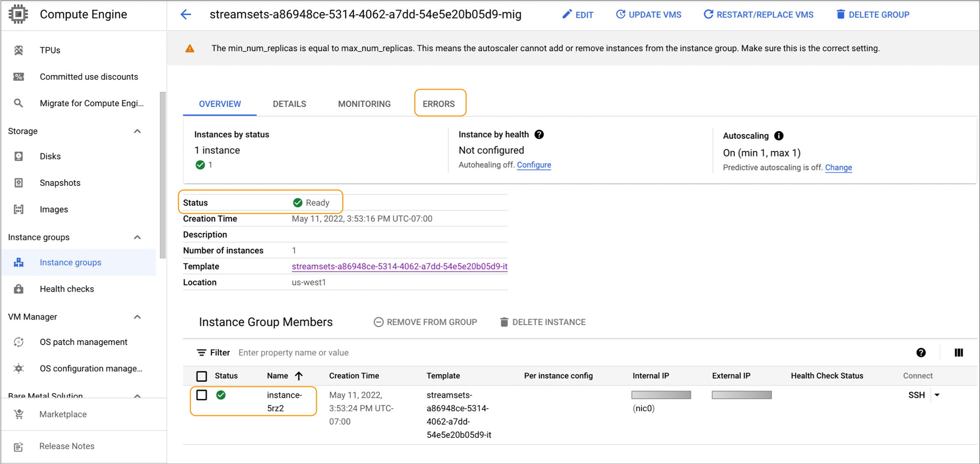980x464 pixels.
Task: Click the Template column header
Action: coord(443,376)
